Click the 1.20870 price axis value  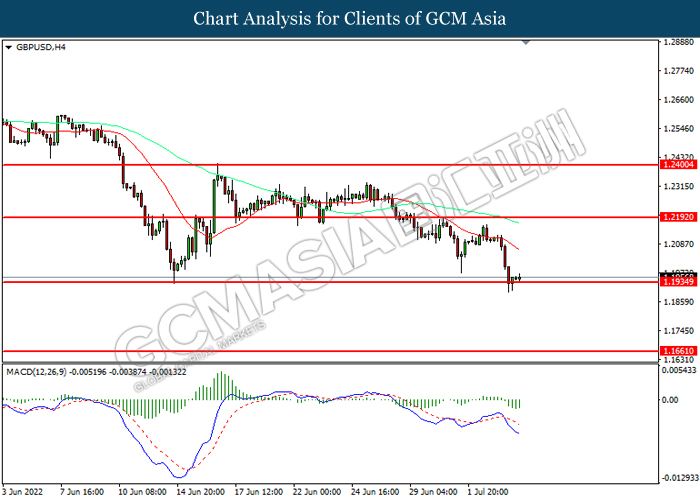[679, 244]
